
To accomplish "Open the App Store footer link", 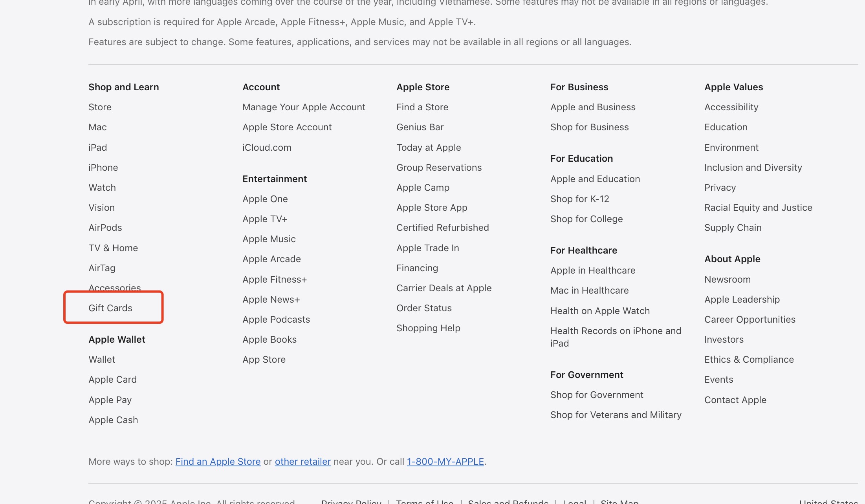I will click(x=264, y=359).
